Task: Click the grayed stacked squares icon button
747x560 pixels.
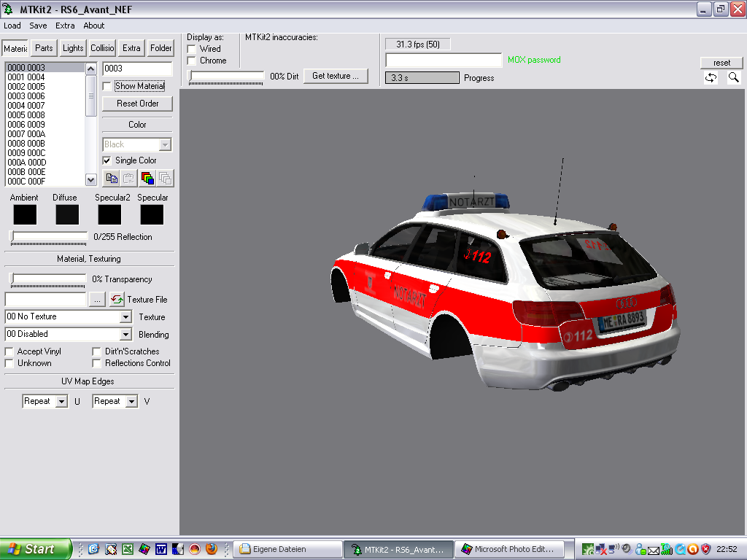Action: 166,178
